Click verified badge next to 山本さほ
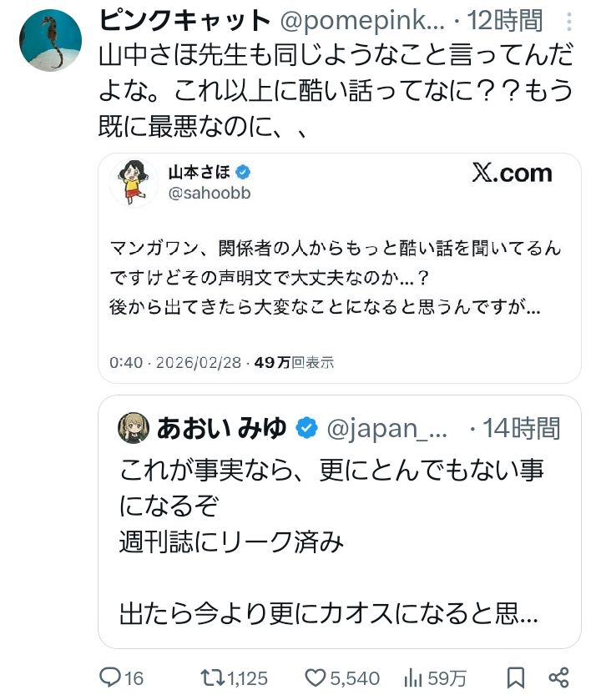601x700 pixels. (x=244, y=173)
